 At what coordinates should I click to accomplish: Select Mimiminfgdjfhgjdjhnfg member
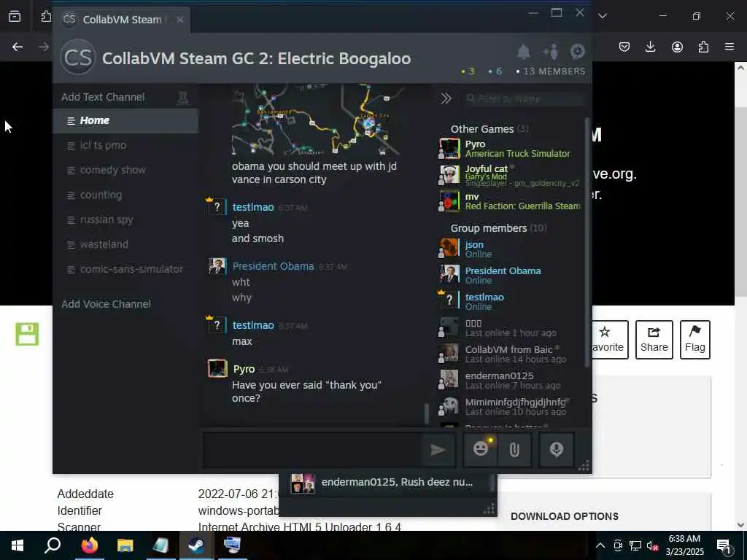[x=511, y=406]
